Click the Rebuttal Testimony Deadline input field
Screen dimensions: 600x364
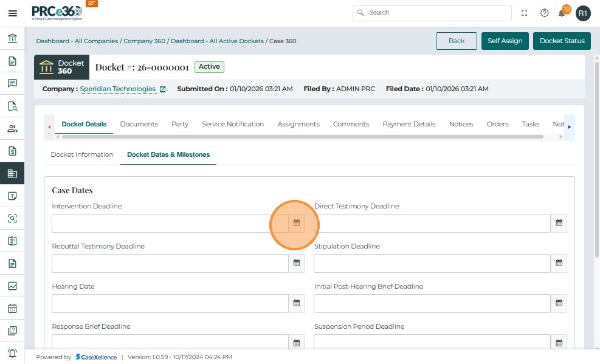[170, 263]
